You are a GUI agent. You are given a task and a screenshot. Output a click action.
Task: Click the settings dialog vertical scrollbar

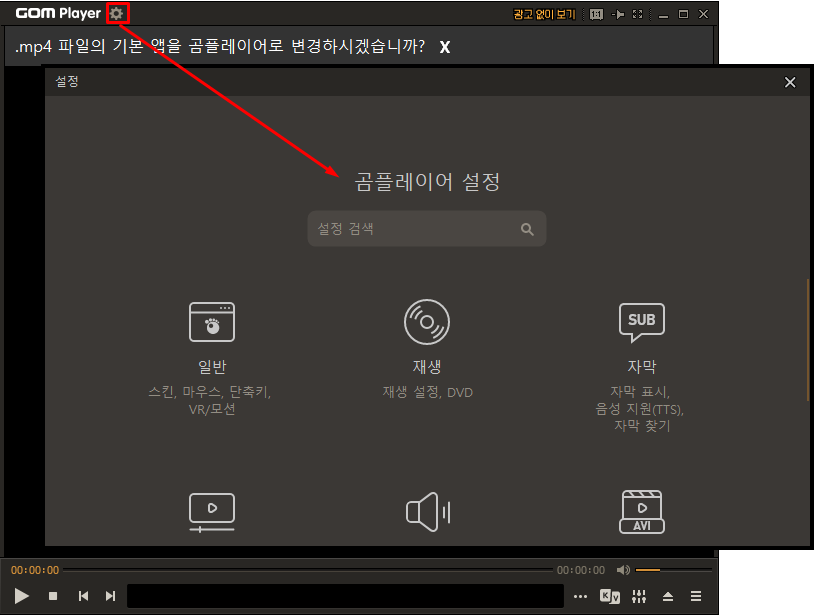(x=808, y=340)
